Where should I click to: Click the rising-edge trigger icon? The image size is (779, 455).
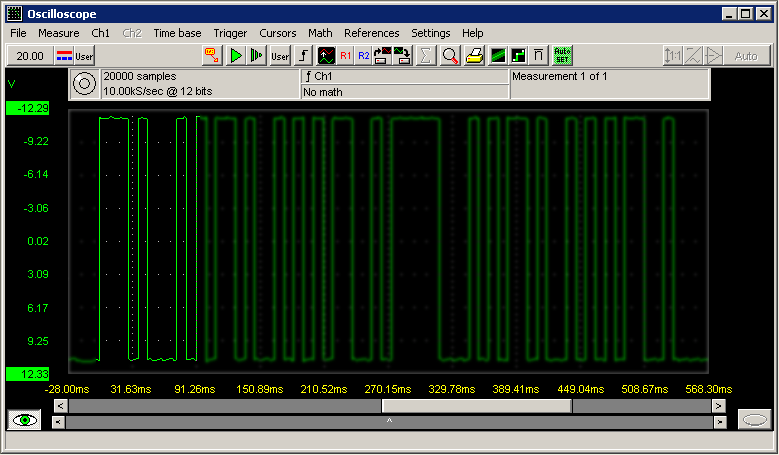click(303, 56)
